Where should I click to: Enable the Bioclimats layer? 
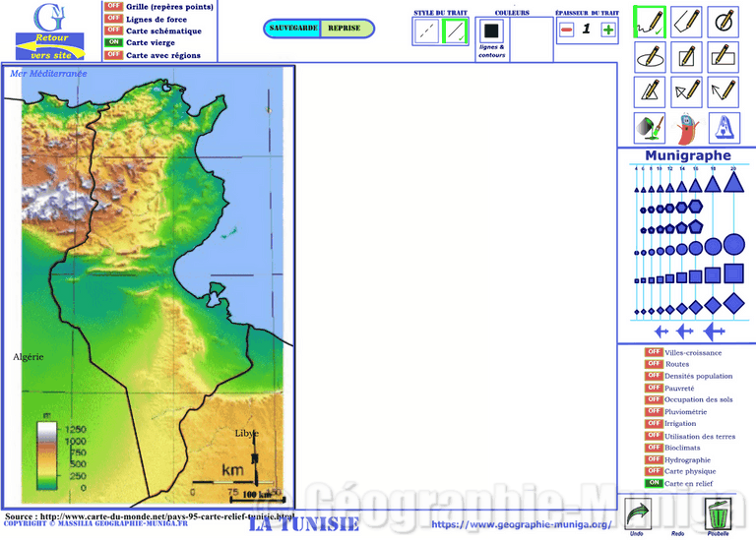(x=654, y=448)
